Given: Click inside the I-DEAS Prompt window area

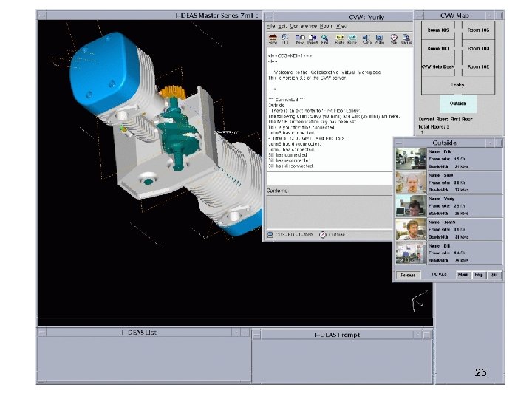Looking at the screenshot, I should 342,361.
